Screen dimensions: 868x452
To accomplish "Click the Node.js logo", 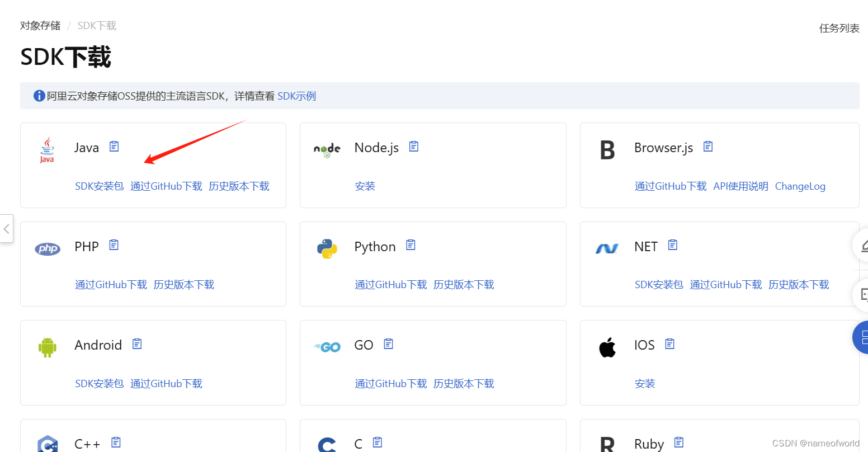I will [x=327, y=150].
